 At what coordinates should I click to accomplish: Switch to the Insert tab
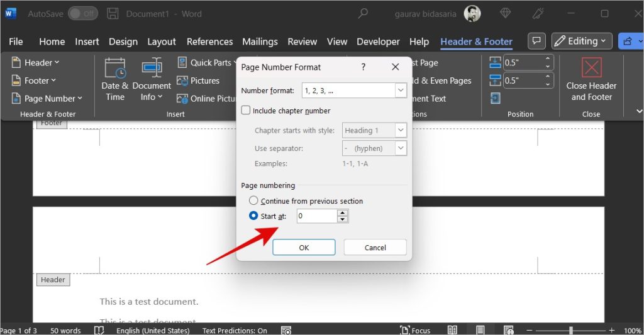tap(87, 41)
